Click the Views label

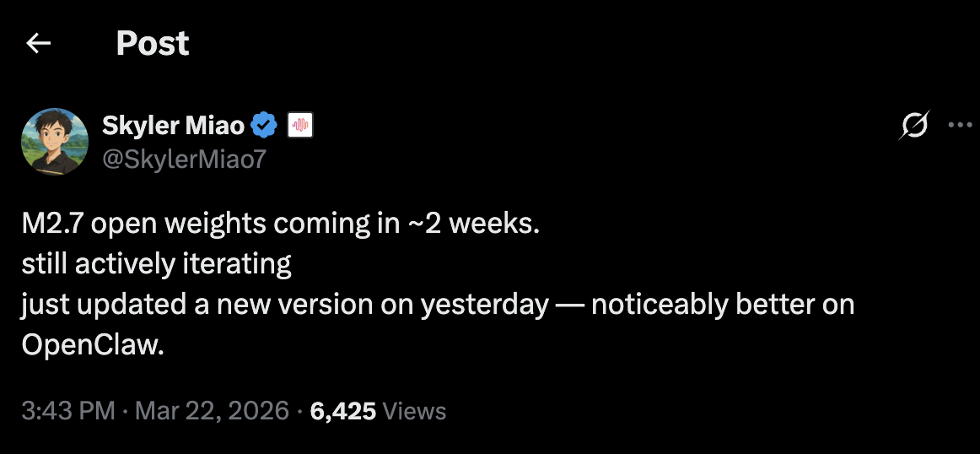414,411
